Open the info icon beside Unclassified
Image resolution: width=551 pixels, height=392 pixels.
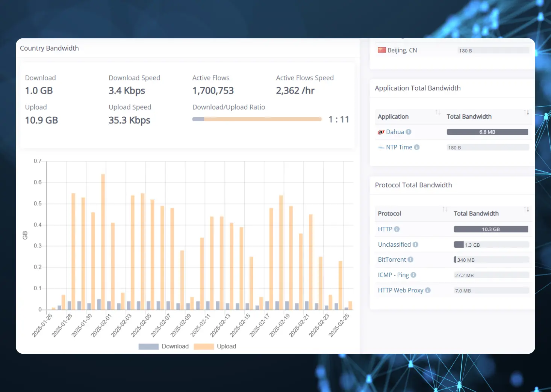(415, 244)
